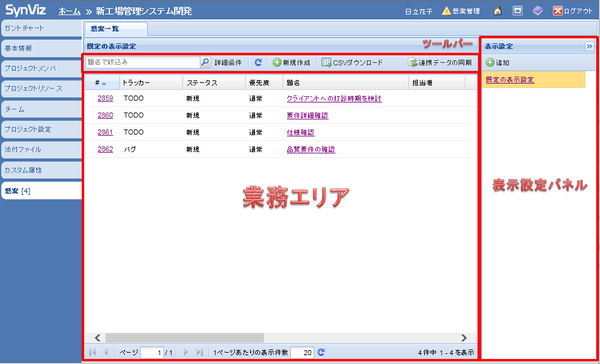Sort by the 担当者 column header

tap(437, 82)
